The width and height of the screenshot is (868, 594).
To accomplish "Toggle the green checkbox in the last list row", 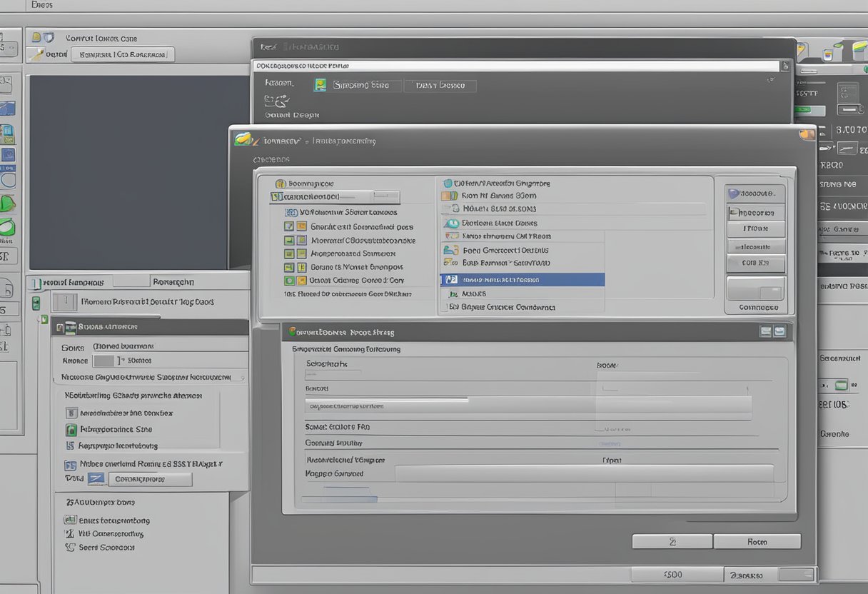I will (x=289, y=281).
